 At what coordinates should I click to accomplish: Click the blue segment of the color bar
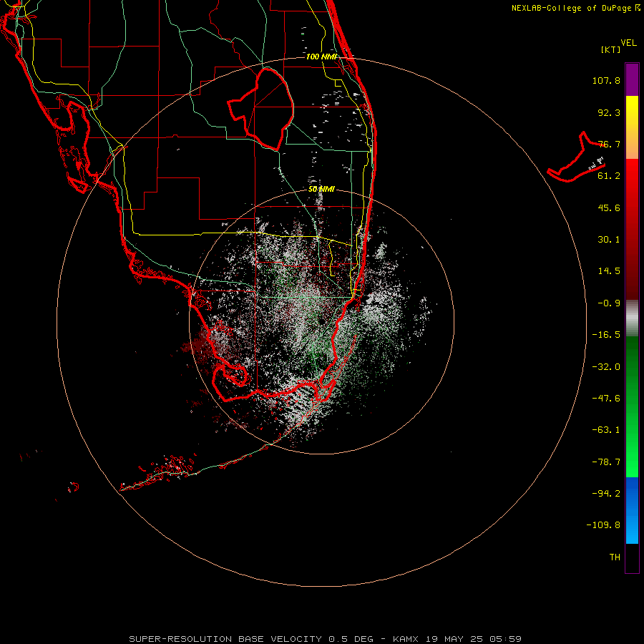632,510
